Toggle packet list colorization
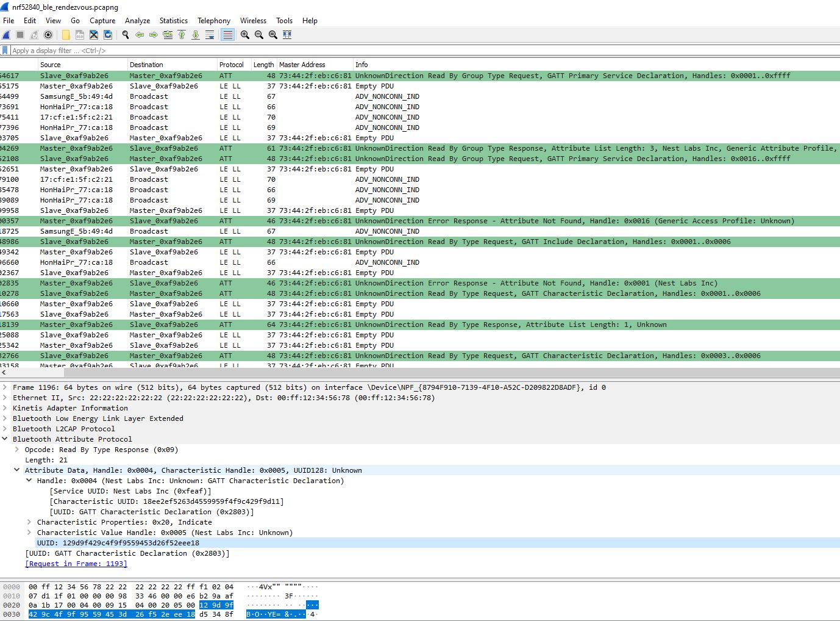Screen dimensions: 840x621 coord(227,35)
